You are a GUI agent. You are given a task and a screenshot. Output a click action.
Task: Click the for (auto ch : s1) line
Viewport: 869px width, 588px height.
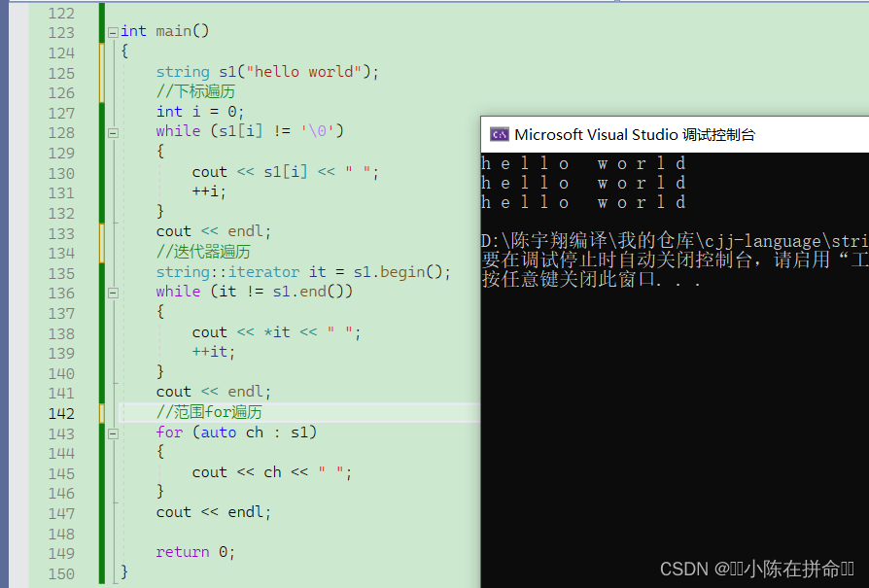(x=236, y=432)
